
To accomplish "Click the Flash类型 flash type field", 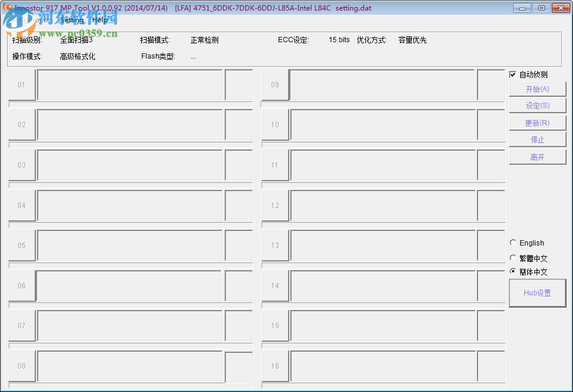I will 157,56.
